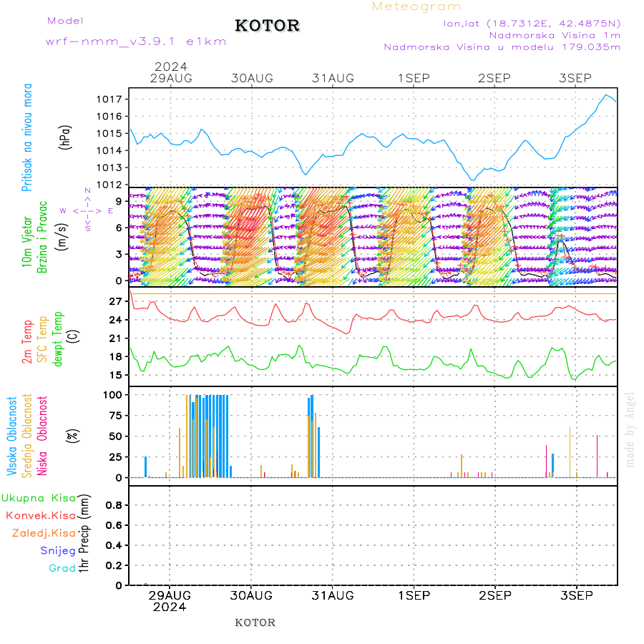
Task: Click the blue Snijeg legend label
Action: click(58, 551)
